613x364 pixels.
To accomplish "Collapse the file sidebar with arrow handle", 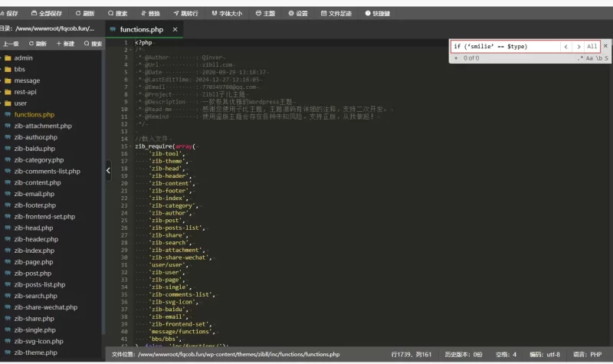I will coord(108,170).
